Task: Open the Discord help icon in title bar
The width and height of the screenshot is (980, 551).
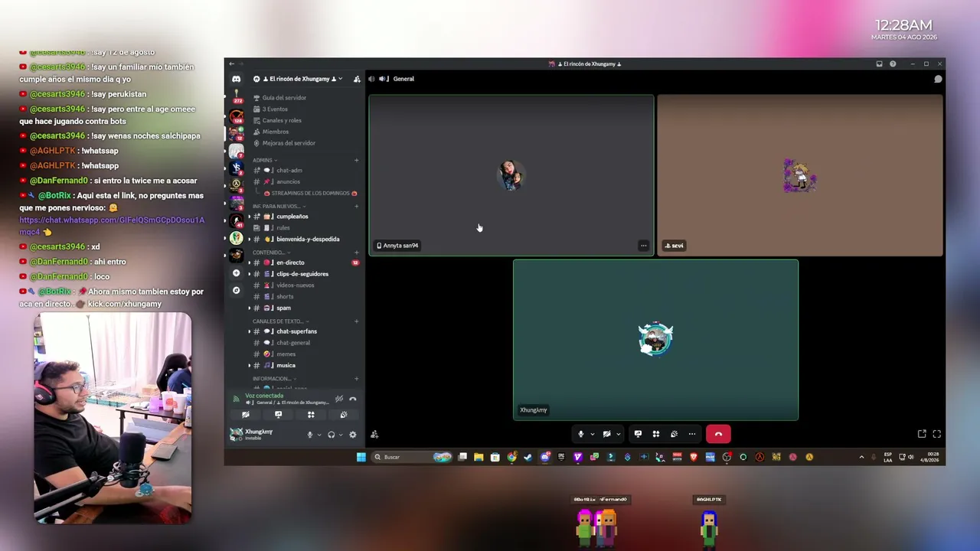Action: [893, 64]
